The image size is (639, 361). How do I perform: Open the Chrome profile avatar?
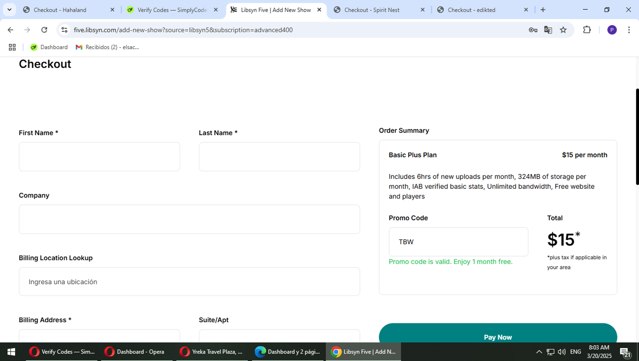pos(612,30)
